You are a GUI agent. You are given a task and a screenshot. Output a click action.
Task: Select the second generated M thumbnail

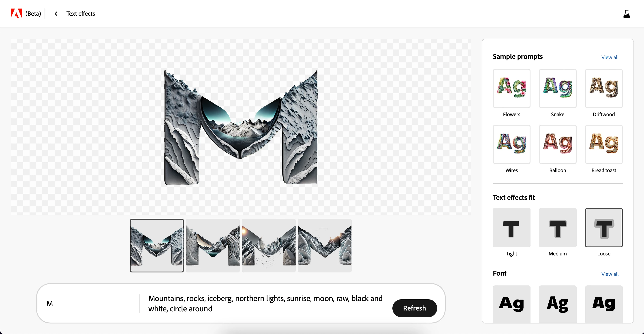tap(213, 246)
